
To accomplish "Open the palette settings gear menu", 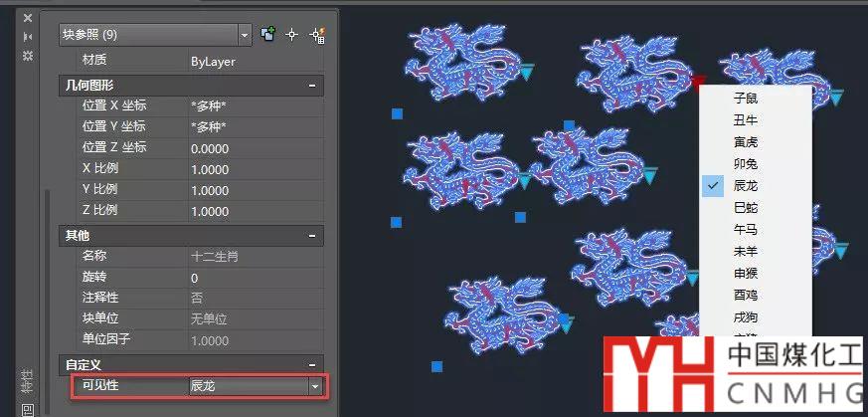I will 28,56.
